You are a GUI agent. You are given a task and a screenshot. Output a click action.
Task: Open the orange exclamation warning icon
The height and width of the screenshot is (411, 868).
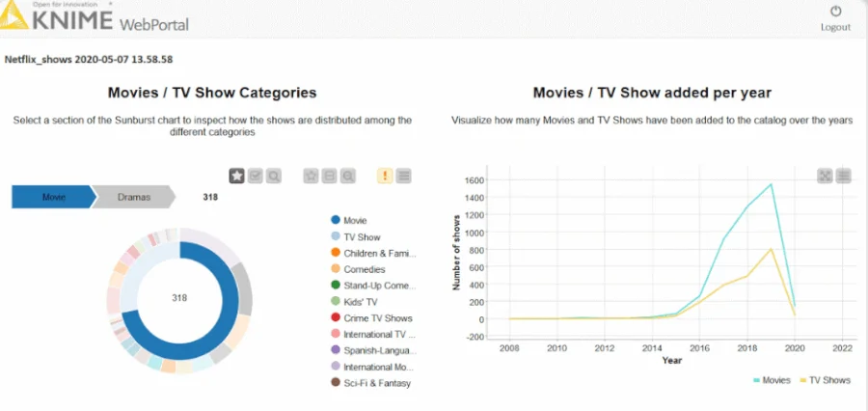[x=385, y=177]
